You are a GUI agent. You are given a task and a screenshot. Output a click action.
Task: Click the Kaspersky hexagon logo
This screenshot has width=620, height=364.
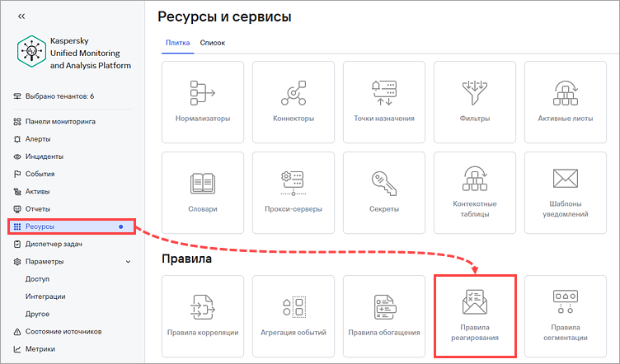31,51
